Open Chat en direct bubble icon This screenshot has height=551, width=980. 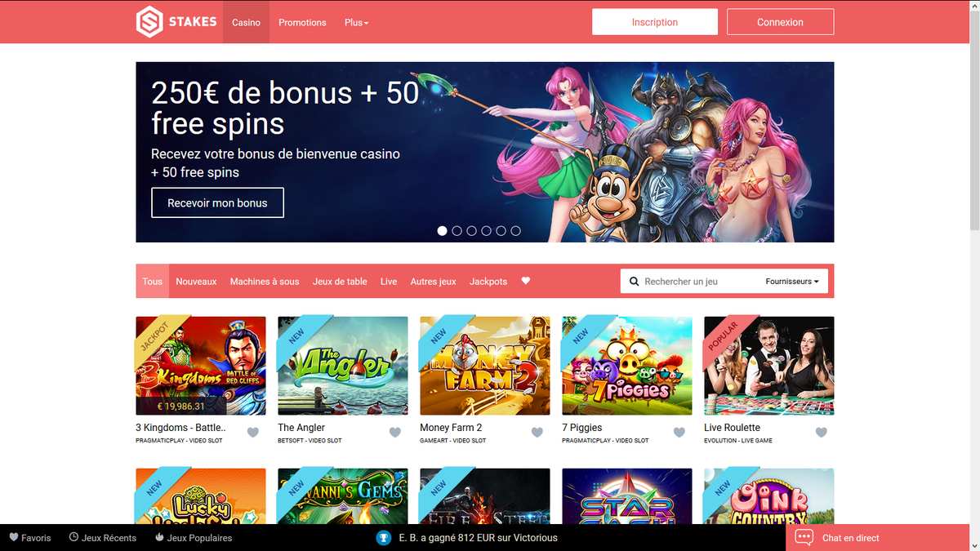click(x=804, y=538)
